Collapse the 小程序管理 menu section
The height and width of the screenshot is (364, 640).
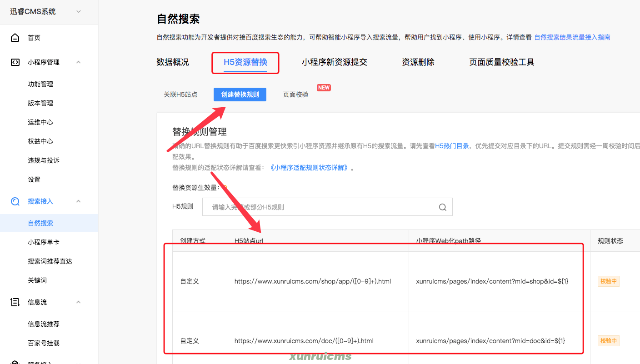point(78,62)
